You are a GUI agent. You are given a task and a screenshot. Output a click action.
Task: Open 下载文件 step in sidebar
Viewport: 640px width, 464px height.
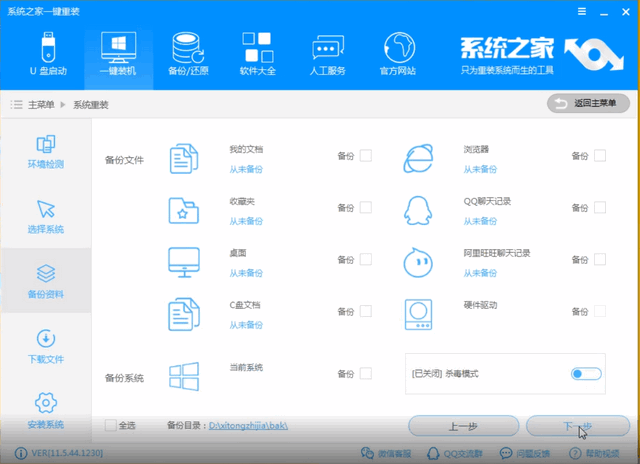tap(46, 347)
